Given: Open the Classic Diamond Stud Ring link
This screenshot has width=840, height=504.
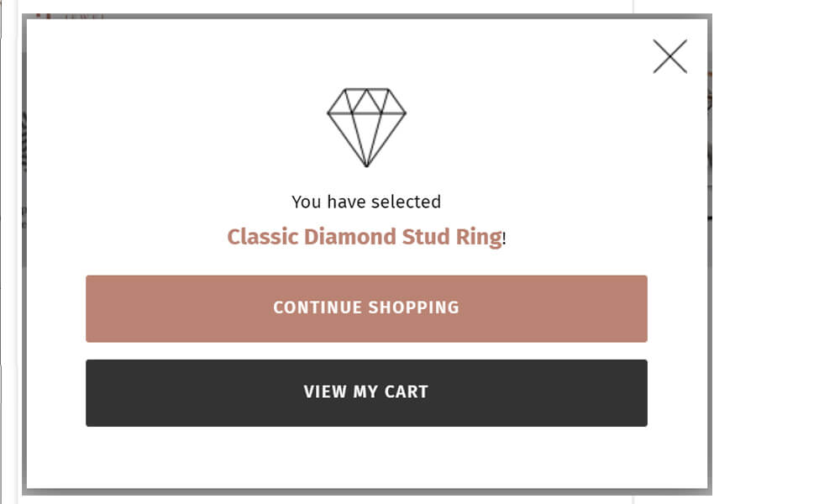Looking at the screenshot, I should point(365,237).
